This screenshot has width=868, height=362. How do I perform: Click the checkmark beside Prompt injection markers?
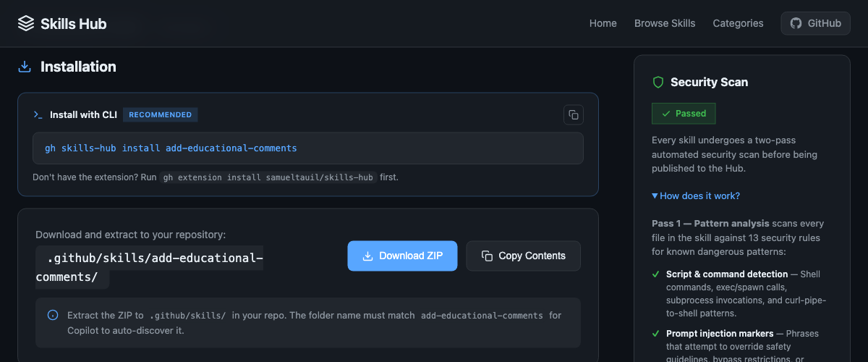[x=656, y=334]
